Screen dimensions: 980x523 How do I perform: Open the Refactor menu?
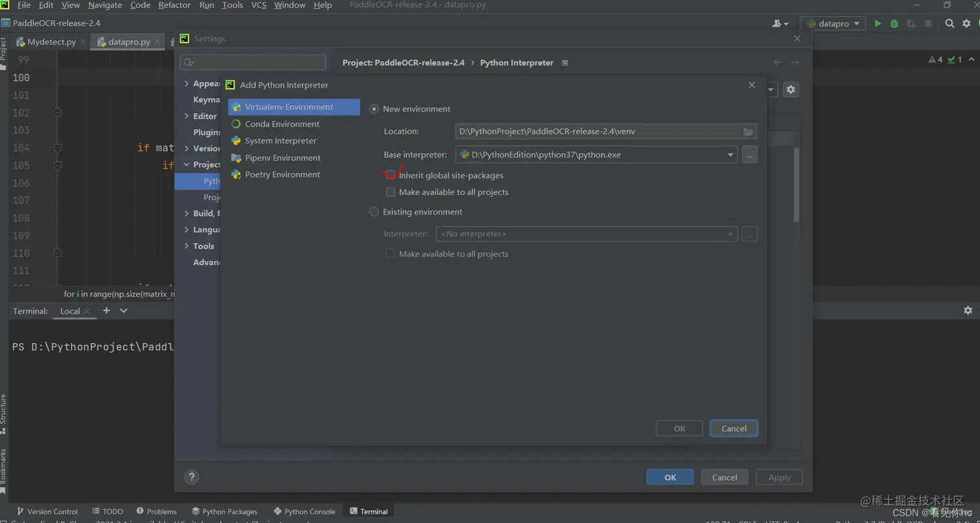click(x=174, y=5)
